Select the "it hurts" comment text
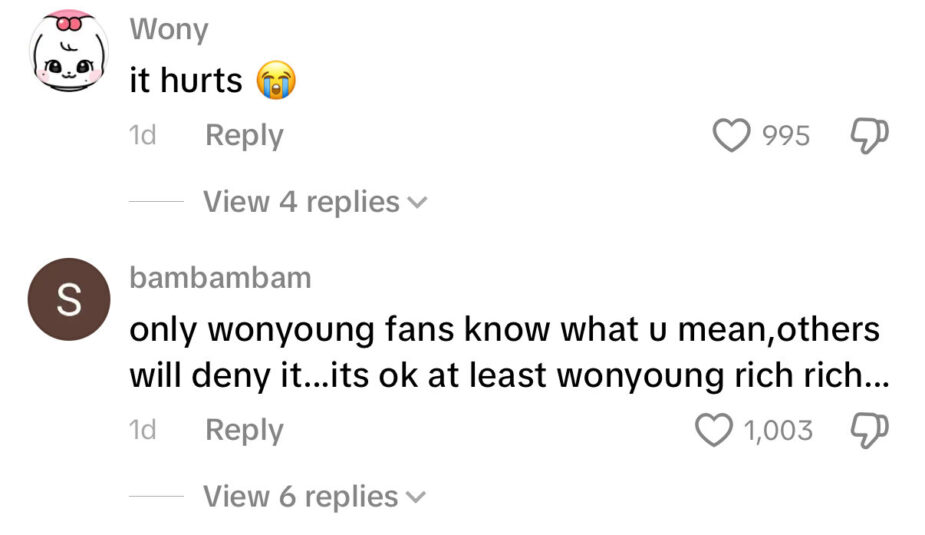This screenshot has width=925, height=535. pos(186,80)
